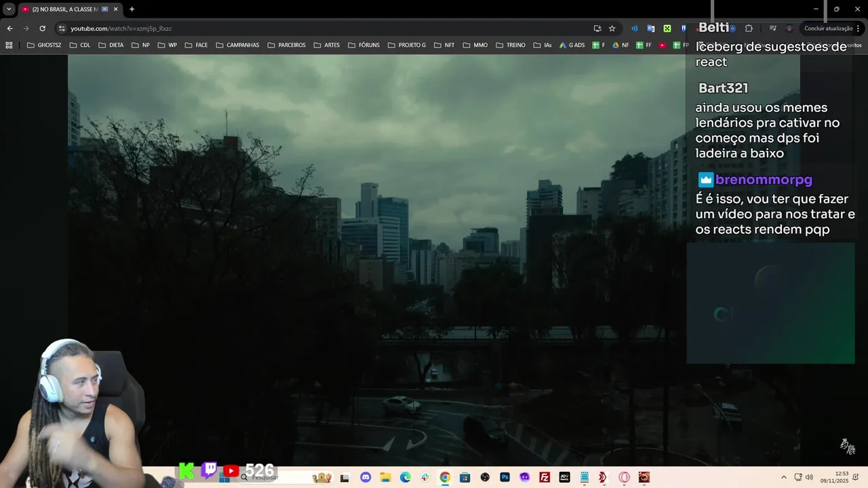Open OBS Studio from taskbar
Screen dimensions: 868x488
[485, 477]
